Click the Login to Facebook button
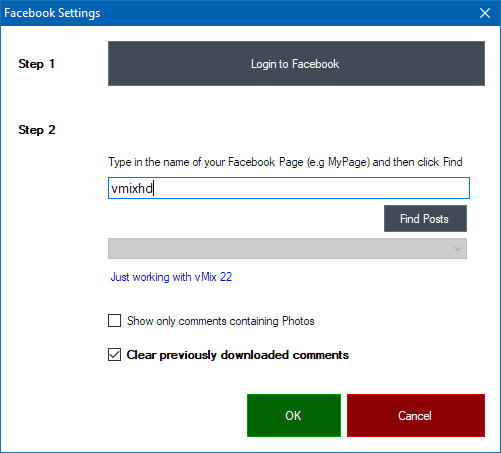Screen dimensions: 501x453 coord(296,63)
